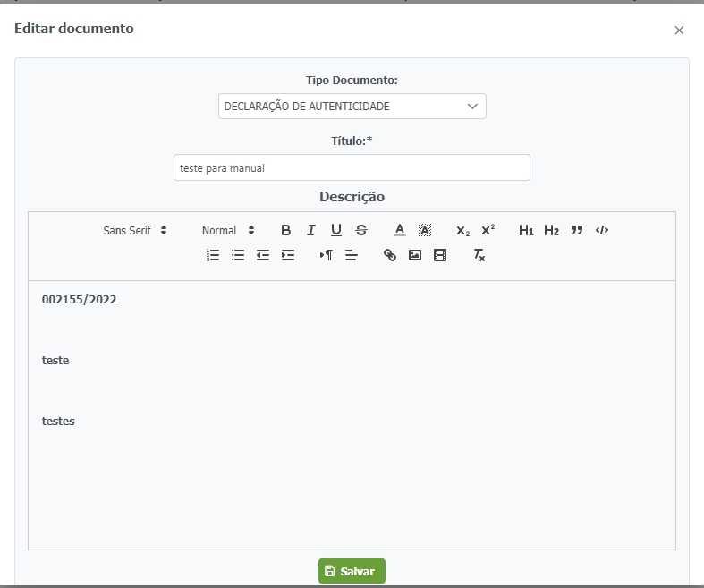Clear text formatting
The width and height of the screenshot is (704, 588).
click(x=479, y=255)
